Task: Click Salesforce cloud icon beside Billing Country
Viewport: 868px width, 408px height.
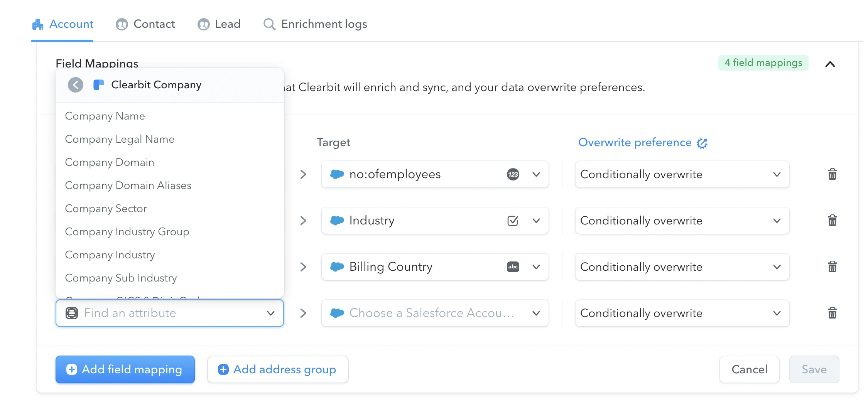Action: pyautogui.click(x=337, y=267)
